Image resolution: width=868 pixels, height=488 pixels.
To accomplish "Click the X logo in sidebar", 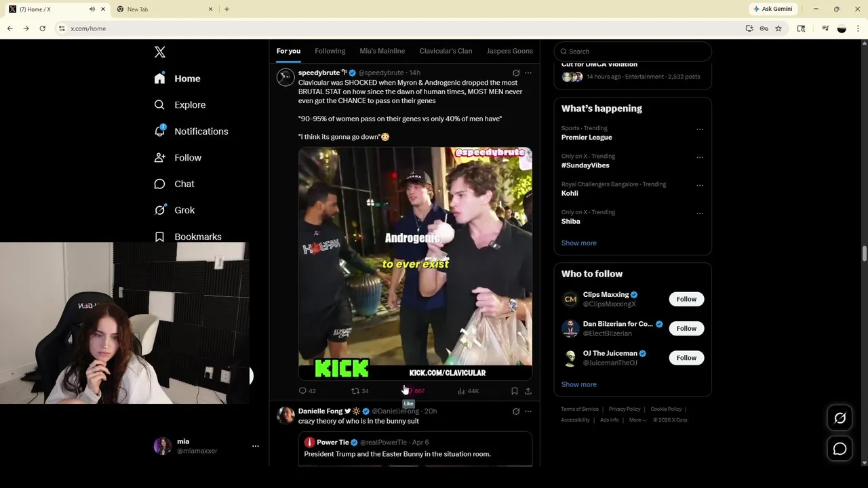I will click(x=159, y=52).
